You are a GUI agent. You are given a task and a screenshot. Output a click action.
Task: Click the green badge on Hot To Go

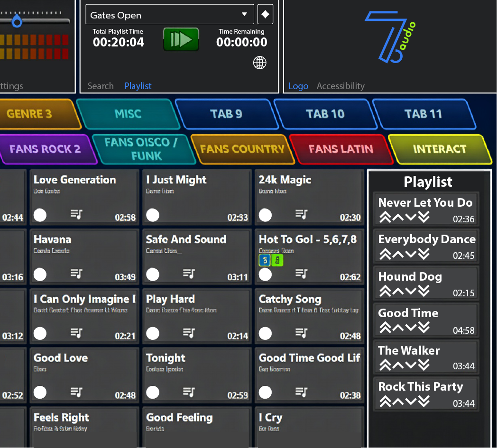point(277,260)
